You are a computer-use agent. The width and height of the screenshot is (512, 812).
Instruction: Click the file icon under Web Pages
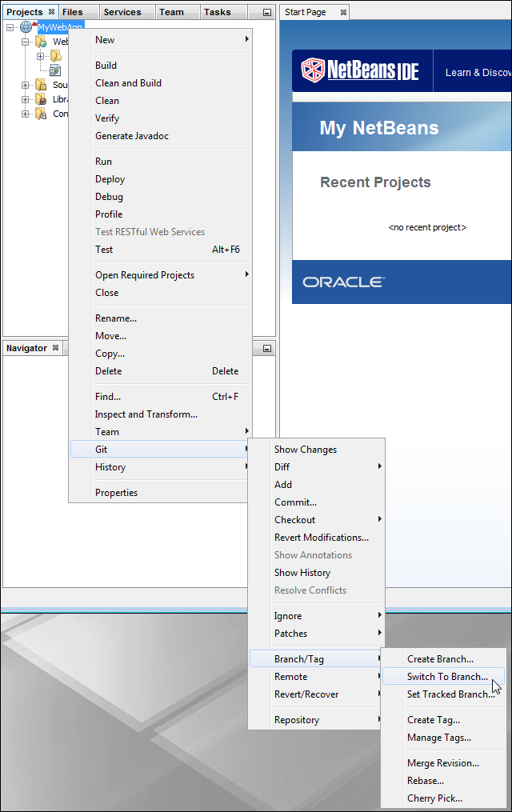[55, 70]
